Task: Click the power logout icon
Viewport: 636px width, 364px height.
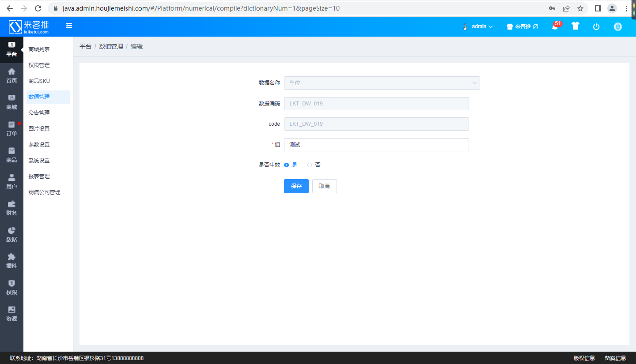Action: point(596,26)
